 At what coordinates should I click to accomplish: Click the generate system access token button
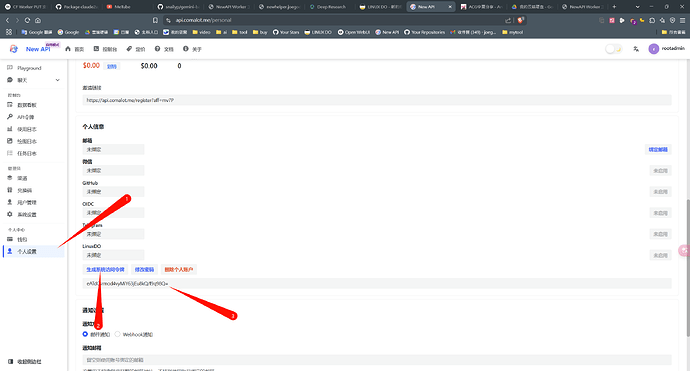(105, 269)
